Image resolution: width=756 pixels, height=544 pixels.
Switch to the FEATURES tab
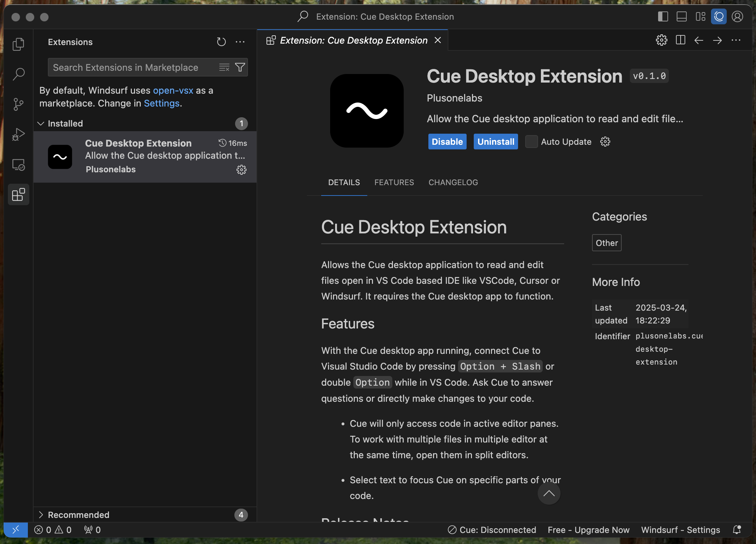(394, 182)
